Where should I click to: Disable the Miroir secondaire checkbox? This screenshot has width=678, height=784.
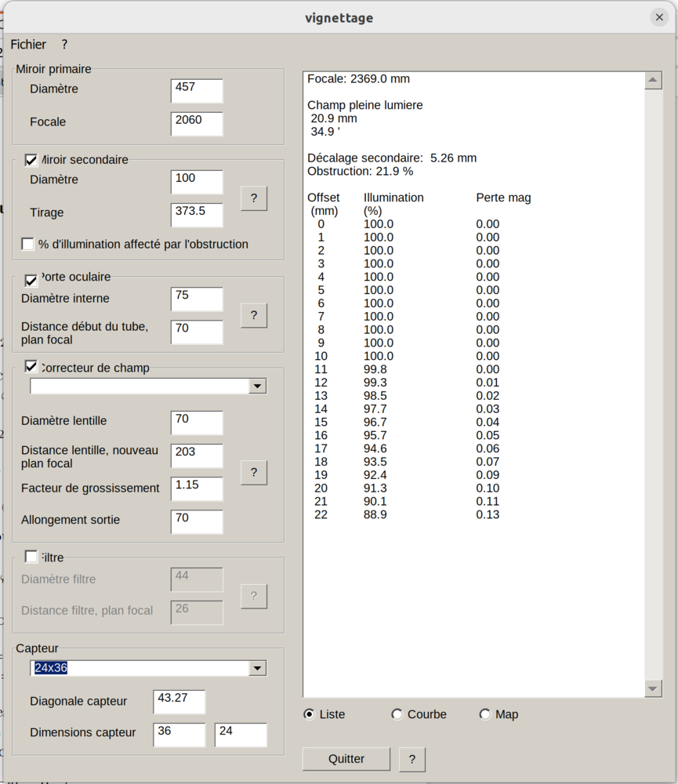tap(31, 160)
